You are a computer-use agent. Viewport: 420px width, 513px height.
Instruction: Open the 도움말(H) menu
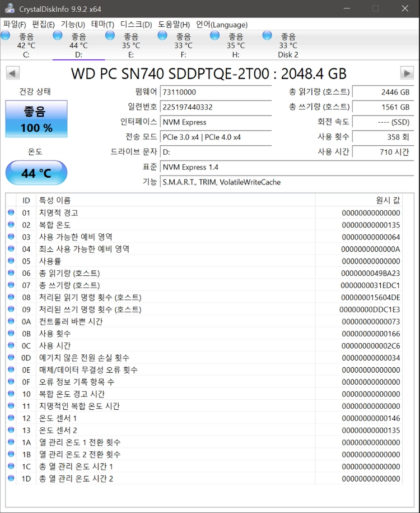click(174, 25)
